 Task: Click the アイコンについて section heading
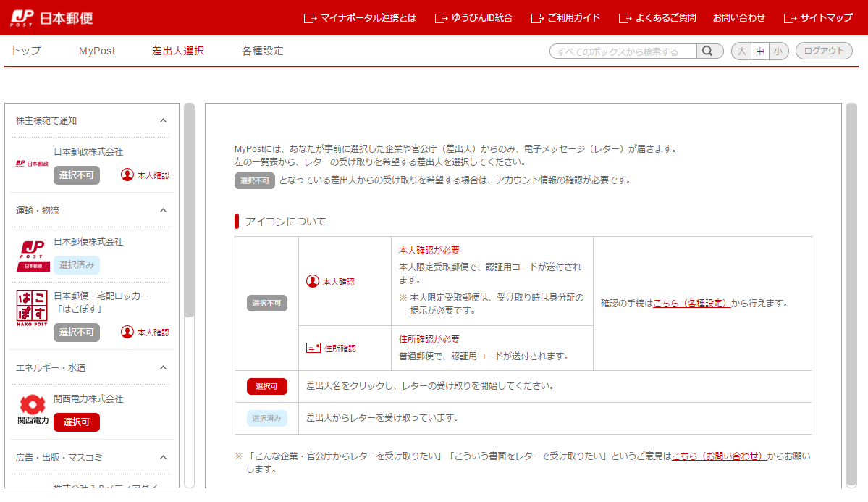pos(286,222)
